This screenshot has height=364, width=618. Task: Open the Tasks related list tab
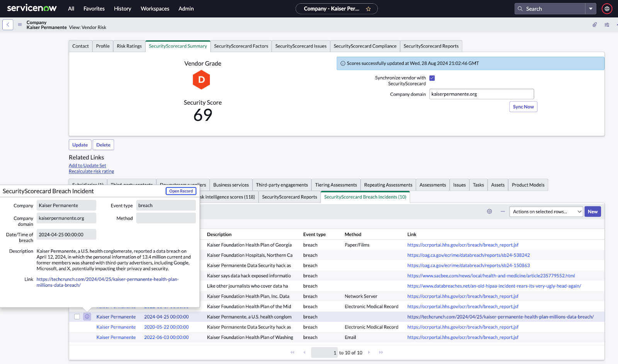tap(478, 185)
